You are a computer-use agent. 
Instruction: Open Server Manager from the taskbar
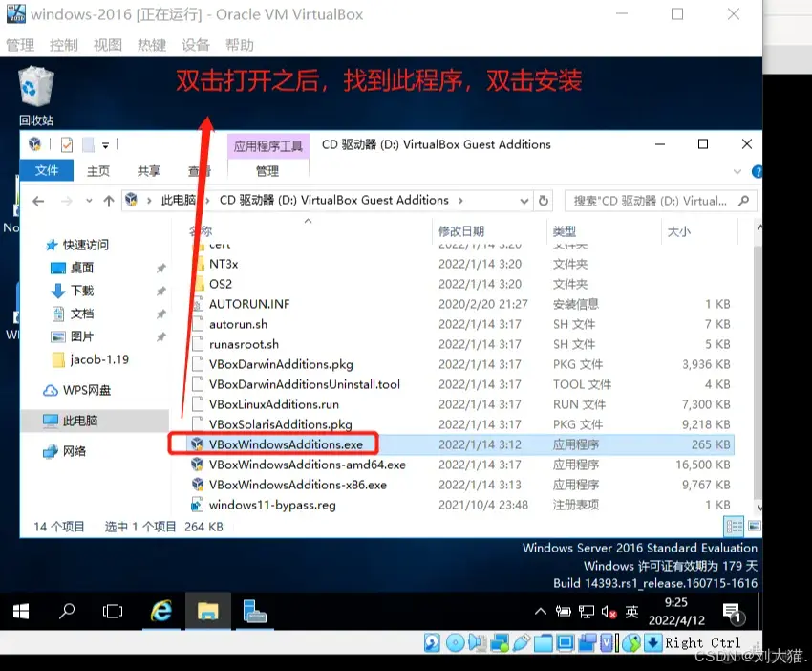[x=254, y=612]
